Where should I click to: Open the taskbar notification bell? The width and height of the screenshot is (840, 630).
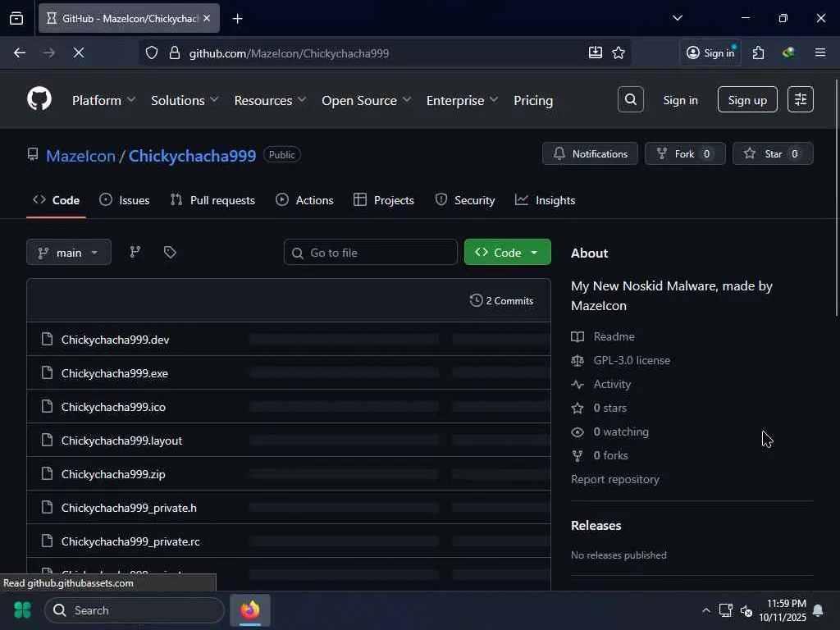click(x=818, y=610)
